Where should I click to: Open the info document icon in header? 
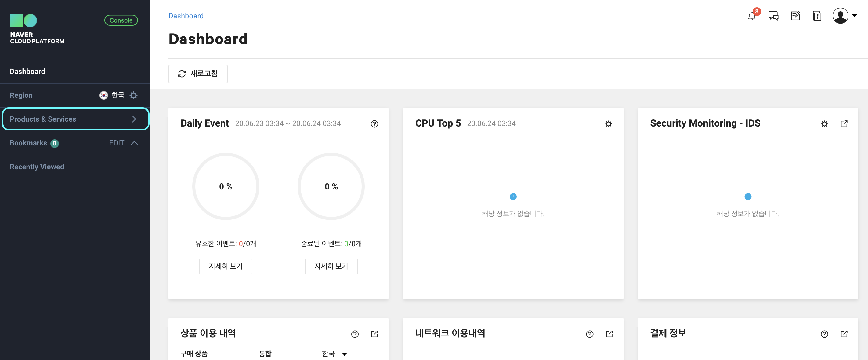tap(817, 16)
